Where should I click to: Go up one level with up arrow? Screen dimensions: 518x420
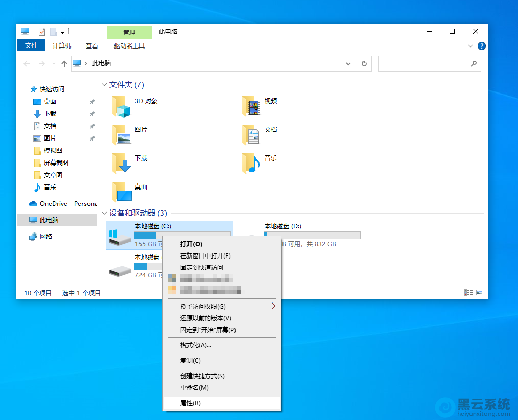64,64
